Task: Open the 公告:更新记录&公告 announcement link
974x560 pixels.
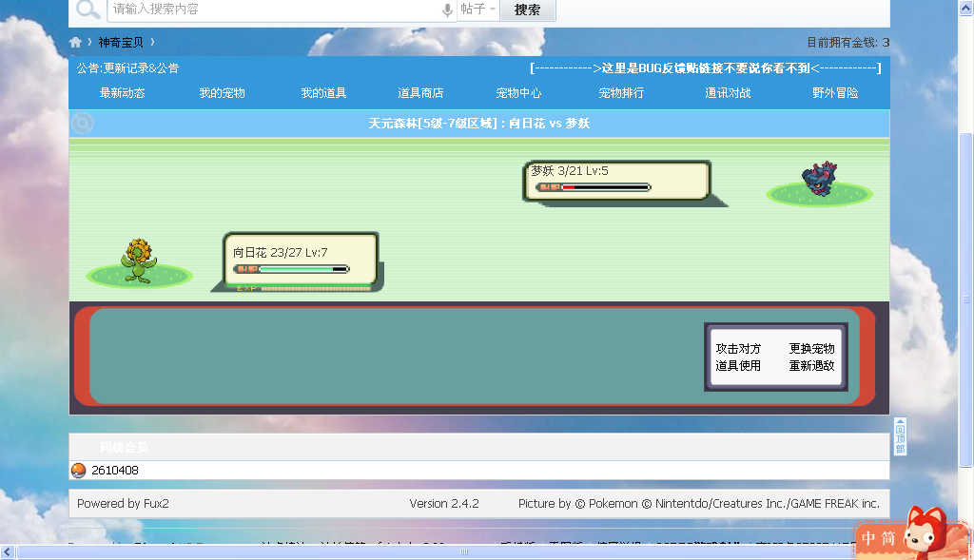Action: tap(128, 68)
